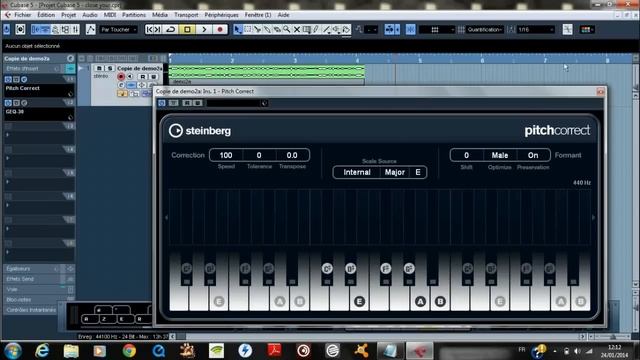The height and width of the screenshot is (360, 640).
Task: Select the Mute X tool
Action: pyautogui.click(x=297, y=29)
